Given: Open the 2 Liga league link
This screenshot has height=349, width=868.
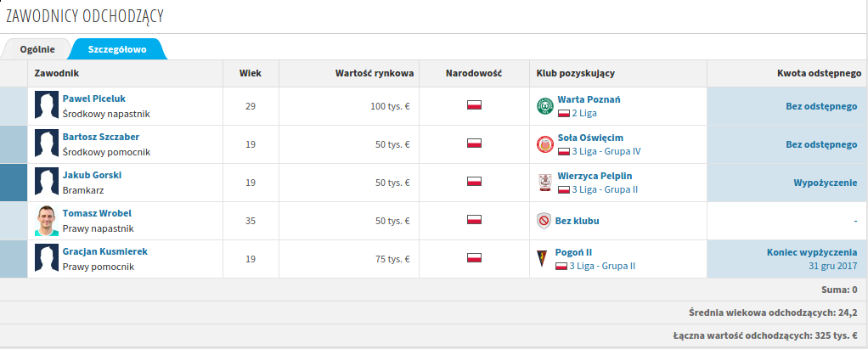Looking at the screenshot, I should (586, 113).
